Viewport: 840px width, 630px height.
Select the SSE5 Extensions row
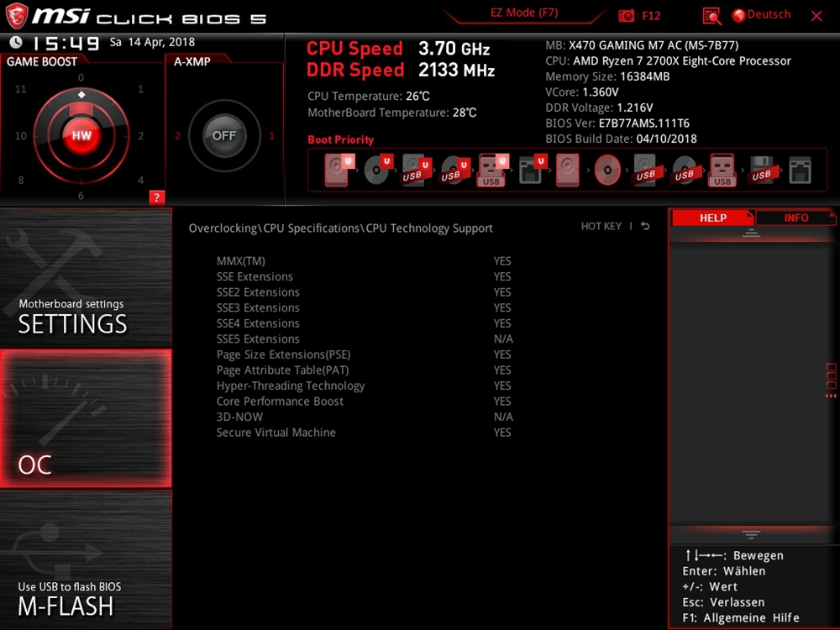[365, 339]
